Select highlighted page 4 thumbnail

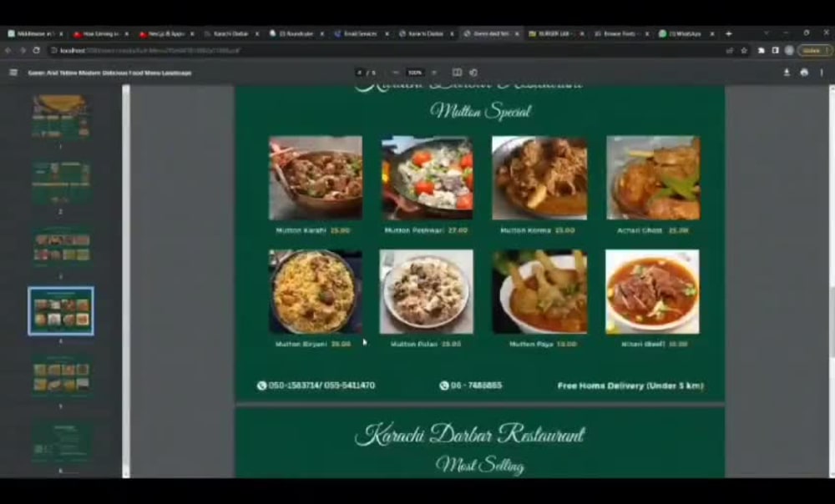pyautogui.click(x=61, y=311)
